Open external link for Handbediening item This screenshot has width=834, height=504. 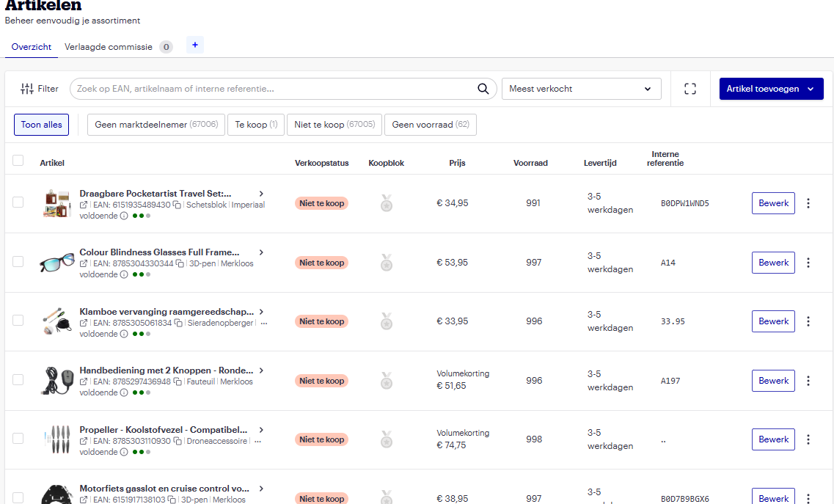click(84, 381)
